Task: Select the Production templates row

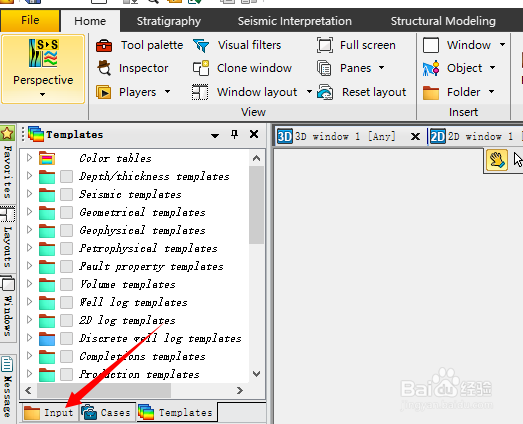Action: [x=134, y=374]
